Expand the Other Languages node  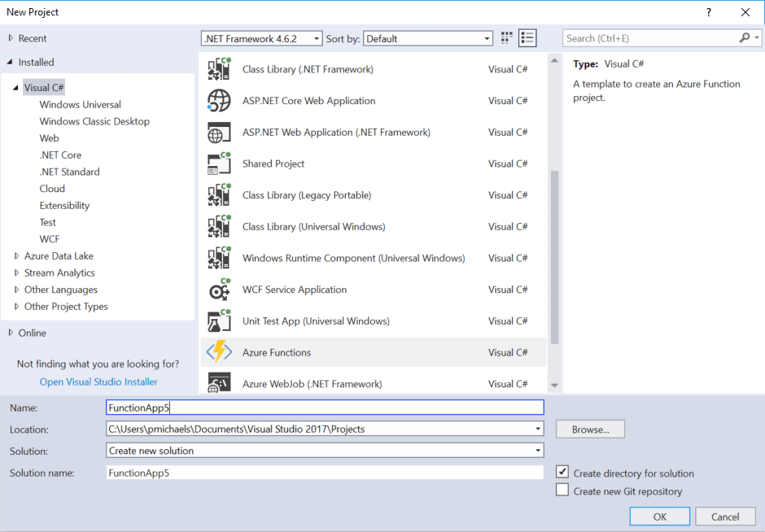(16, 290)
